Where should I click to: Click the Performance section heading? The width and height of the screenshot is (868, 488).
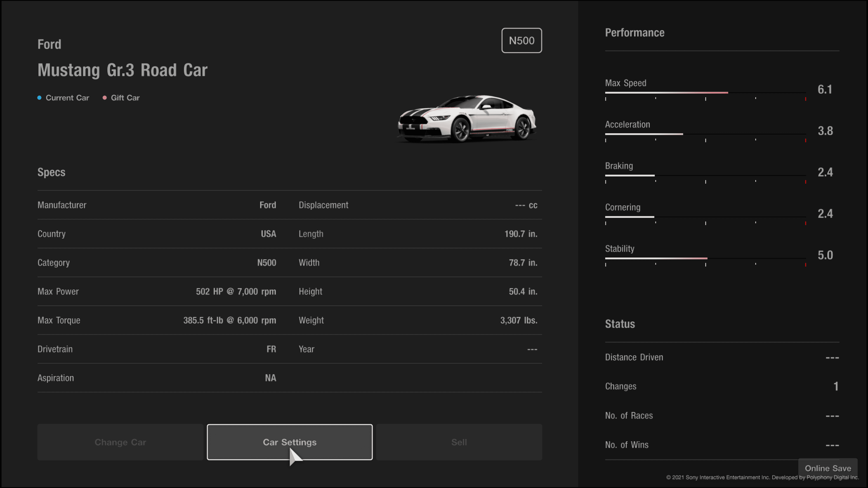click(634, 33)
